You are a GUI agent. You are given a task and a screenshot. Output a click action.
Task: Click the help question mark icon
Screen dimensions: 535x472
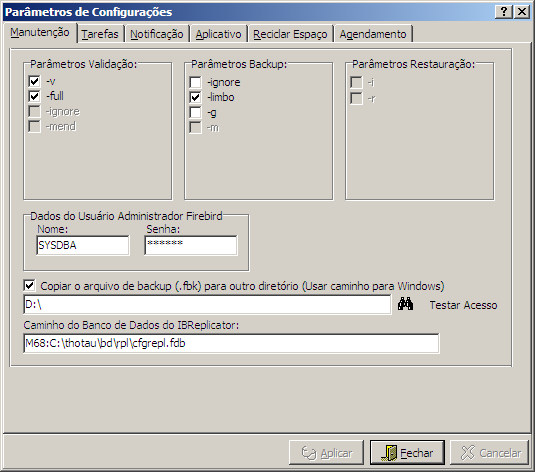(504, 12)
